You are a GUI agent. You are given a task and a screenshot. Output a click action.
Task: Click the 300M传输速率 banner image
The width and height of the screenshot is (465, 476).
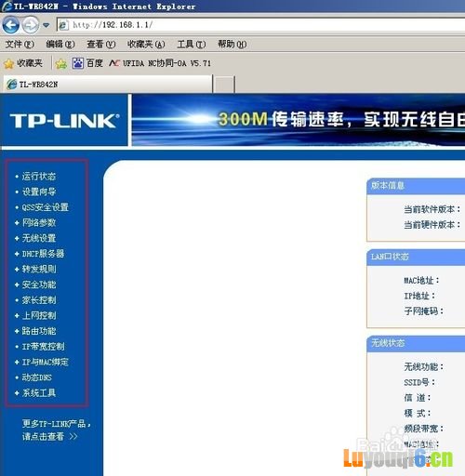tap(299, 120)
